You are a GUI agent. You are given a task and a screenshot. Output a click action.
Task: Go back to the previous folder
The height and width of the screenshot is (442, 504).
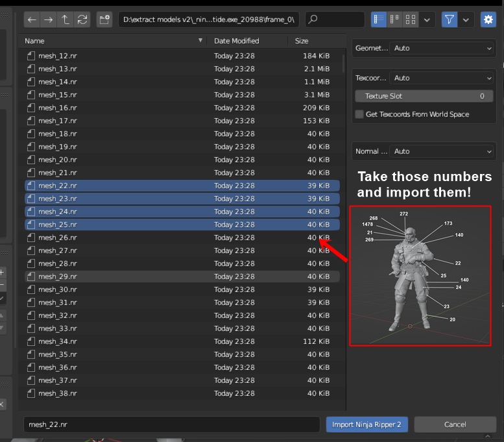(x=32, y=19)
